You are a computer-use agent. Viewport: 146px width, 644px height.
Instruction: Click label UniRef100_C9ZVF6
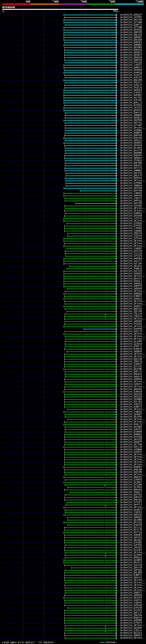pos(131,236)
